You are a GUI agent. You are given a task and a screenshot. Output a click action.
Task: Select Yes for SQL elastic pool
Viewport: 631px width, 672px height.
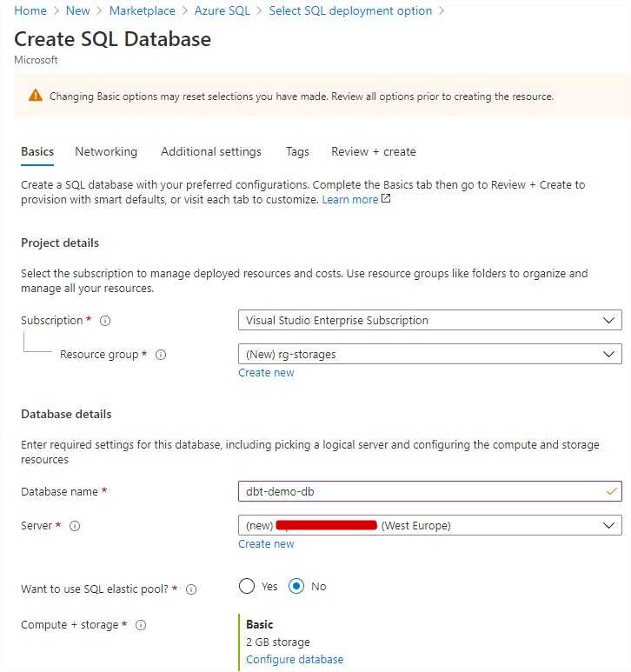pos(247,586)
